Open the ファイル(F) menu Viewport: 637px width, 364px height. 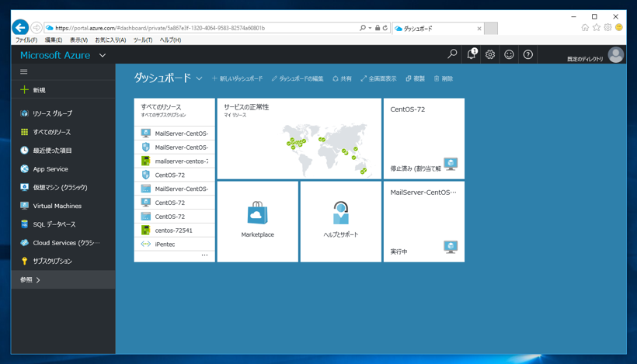[x=26, y=40]
